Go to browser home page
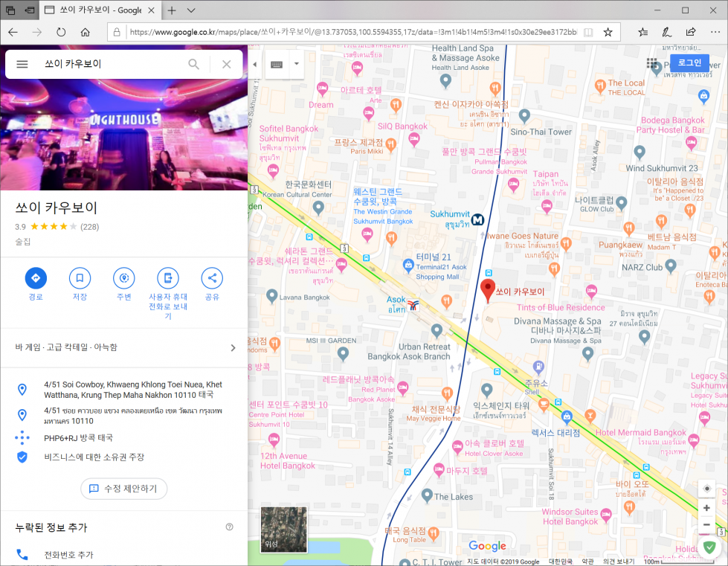This screenshot has width=728, height=566. pyautogui.click(x=85, y=32)
